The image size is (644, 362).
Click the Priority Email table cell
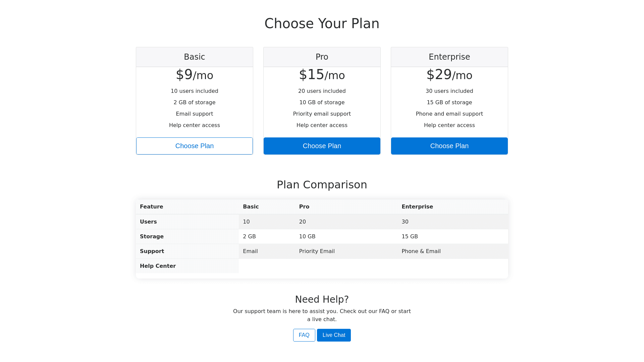(317, 251)
